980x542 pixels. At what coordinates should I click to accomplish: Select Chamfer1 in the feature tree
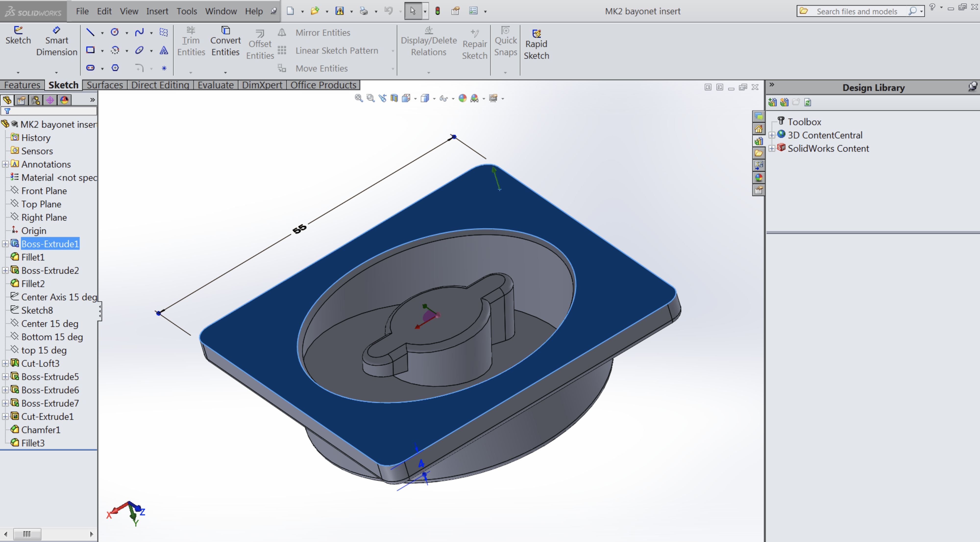pos(41,430)
